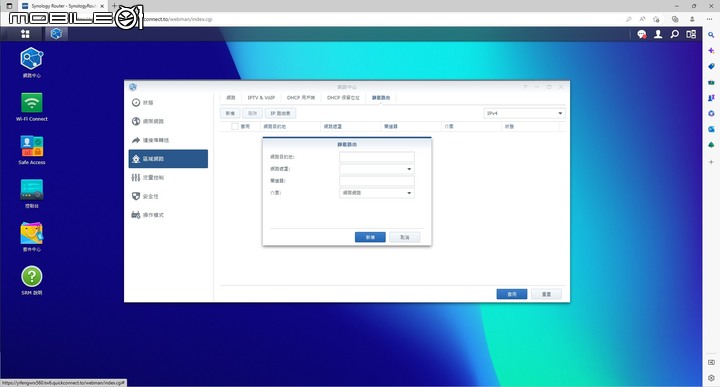Click the network destination column header
The image size is (720, 387).
[290, 126]
